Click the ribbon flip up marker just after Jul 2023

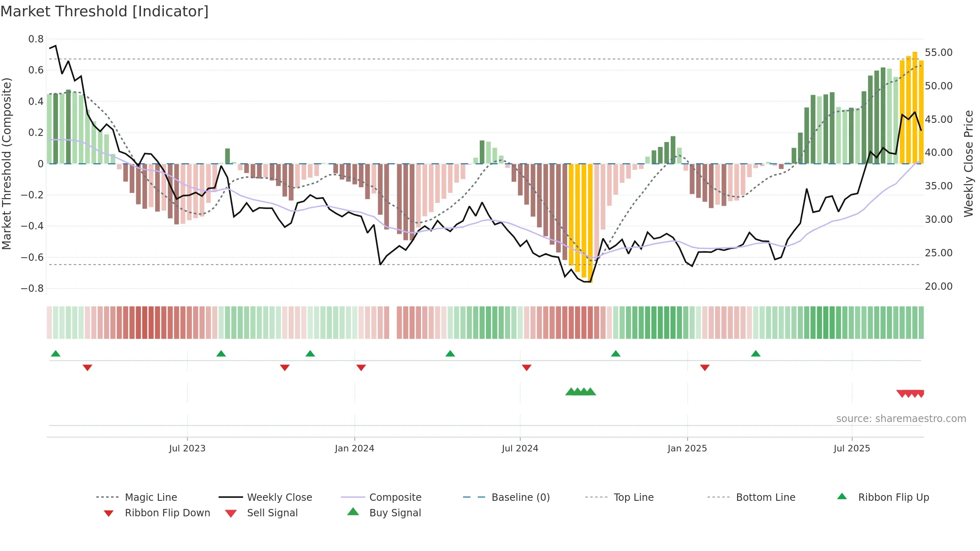click(x=221, y=353)
